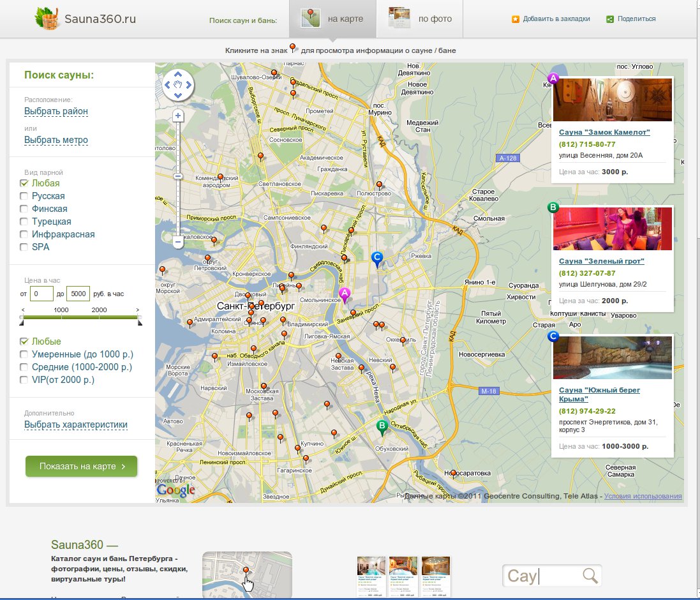
Task: Click the maximum price field showing 5000
Action: (x=78, y=294)
